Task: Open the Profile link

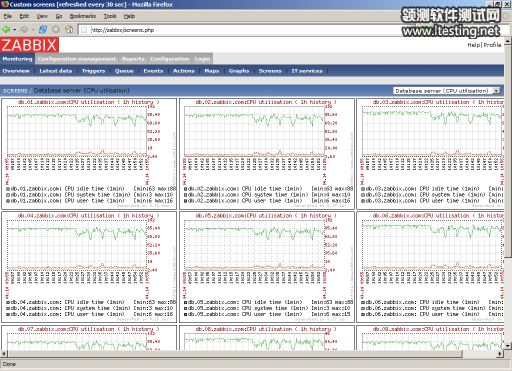Action: 492,45
